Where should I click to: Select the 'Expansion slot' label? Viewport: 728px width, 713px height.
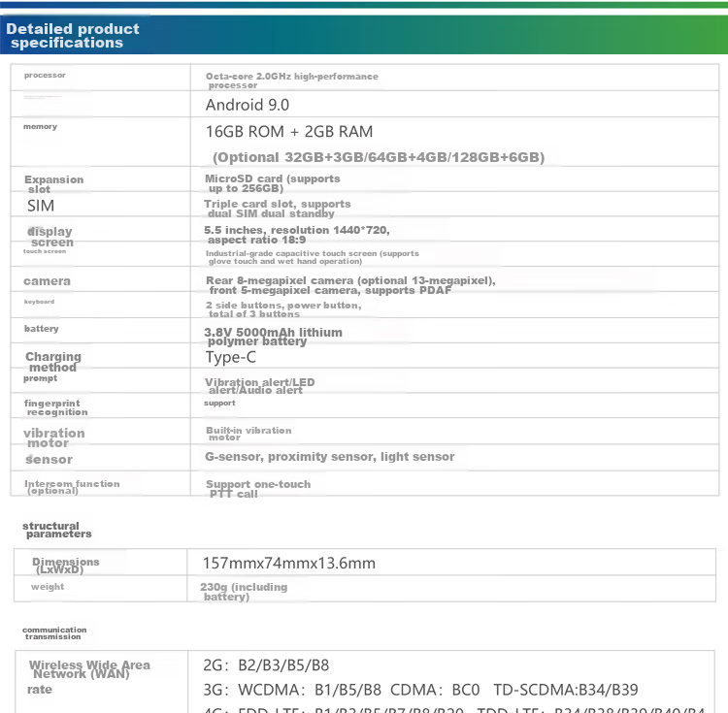(x=53, y=184)
